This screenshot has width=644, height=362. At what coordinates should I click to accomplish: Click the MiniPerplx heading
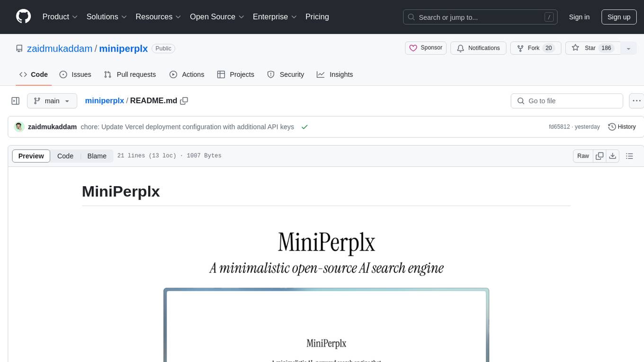pos(121,191)
